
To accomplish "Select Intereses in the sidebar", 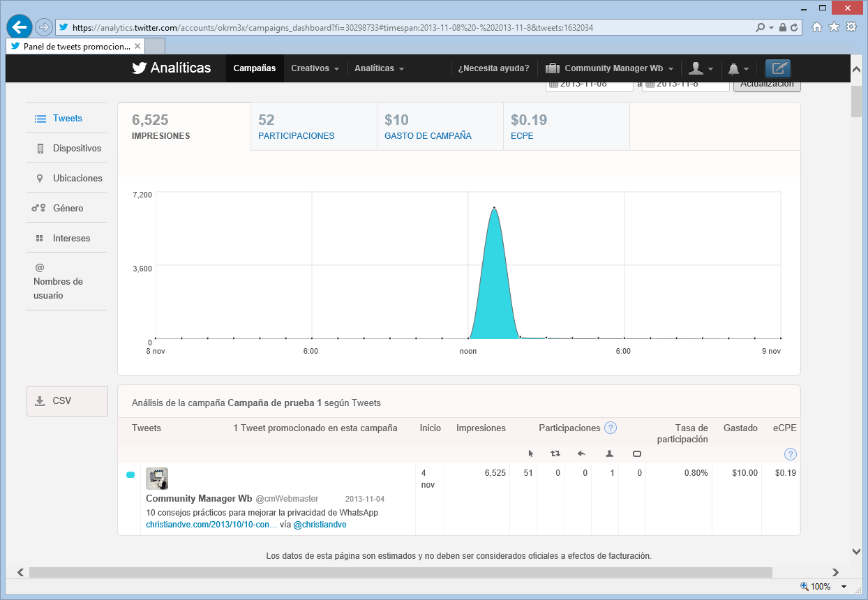I will coord(67,239).
